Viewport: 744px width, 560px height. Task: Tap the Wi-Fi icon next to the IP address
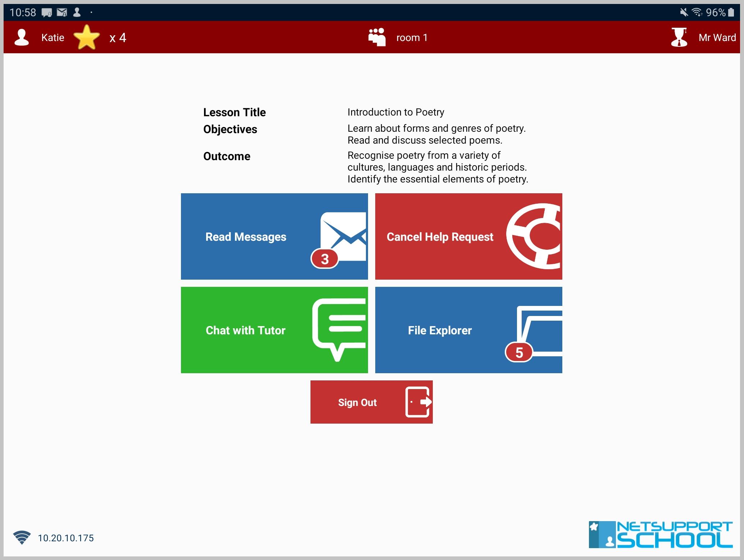[x=22, y=538]
